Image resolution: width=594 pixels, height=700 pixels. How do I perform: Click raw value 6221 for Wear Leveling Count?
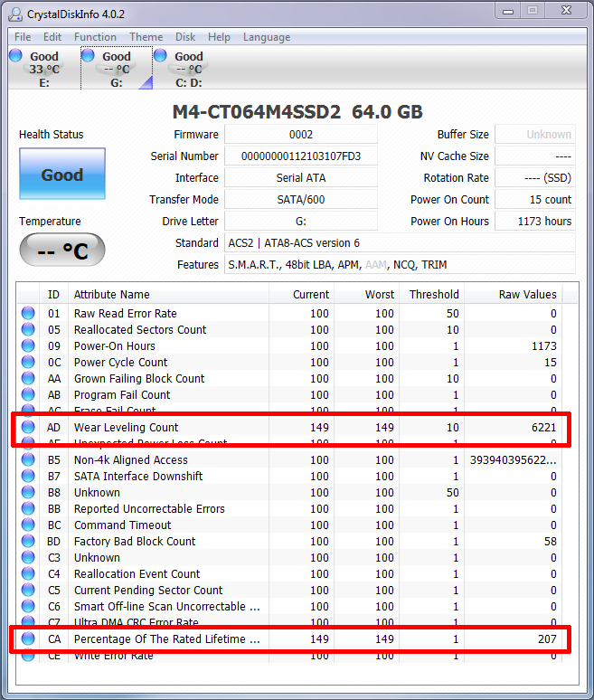pos(544,427)
